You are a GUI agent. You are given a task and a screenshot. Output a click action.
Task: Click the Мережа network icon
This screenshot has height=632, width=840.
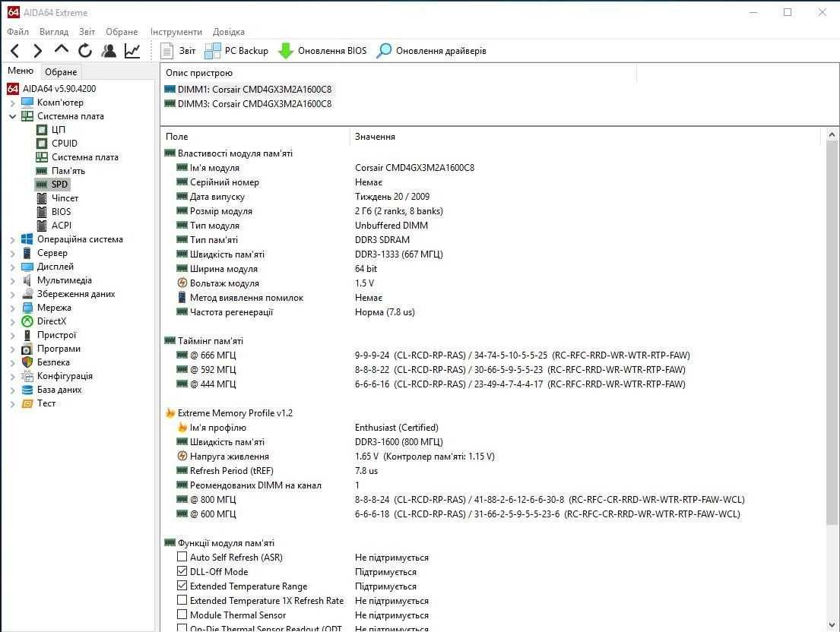[27, 308]
